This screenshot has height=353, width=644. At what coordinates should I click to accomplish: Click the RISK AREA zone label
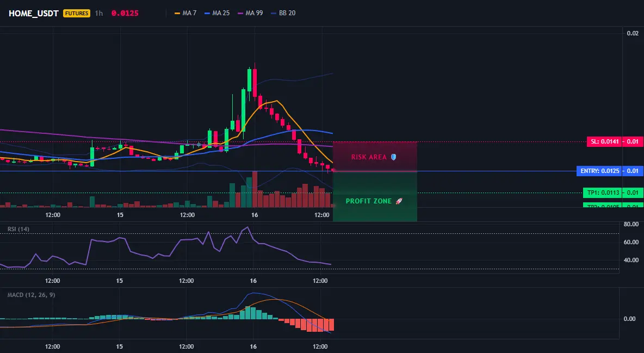(x=369, y=157)
